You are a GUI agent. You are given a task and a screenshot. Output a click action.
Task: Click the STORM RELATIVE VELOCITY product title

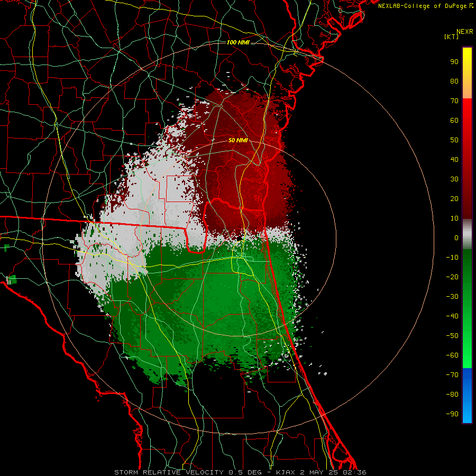coord(169,472)
